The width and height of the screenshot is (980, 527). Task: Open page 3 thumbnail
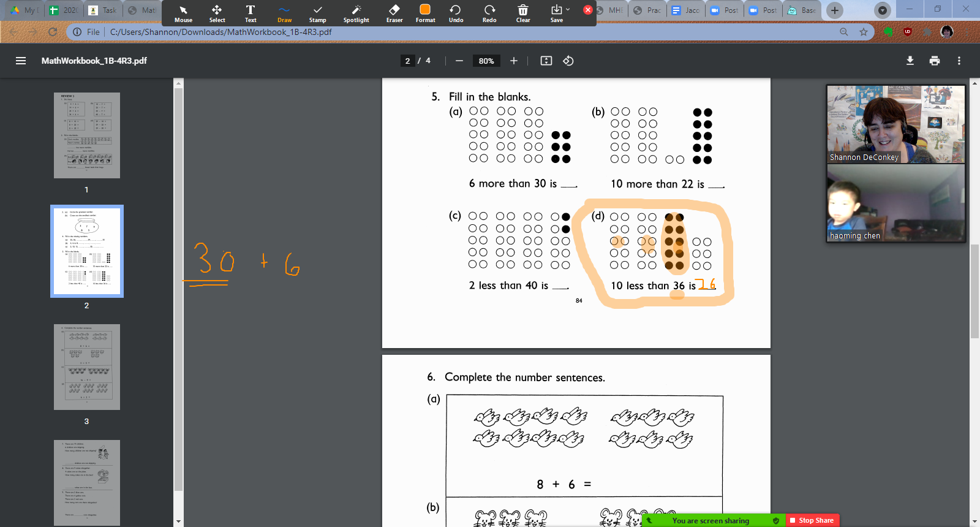(x=87, y=367)
